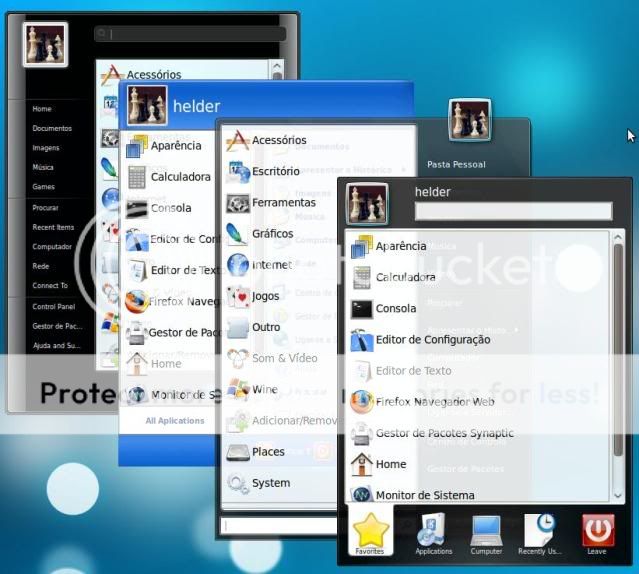This screenshot has height=574, width=639.
Task: Switch to the Applications tab
Action: [x=433, y=534]
